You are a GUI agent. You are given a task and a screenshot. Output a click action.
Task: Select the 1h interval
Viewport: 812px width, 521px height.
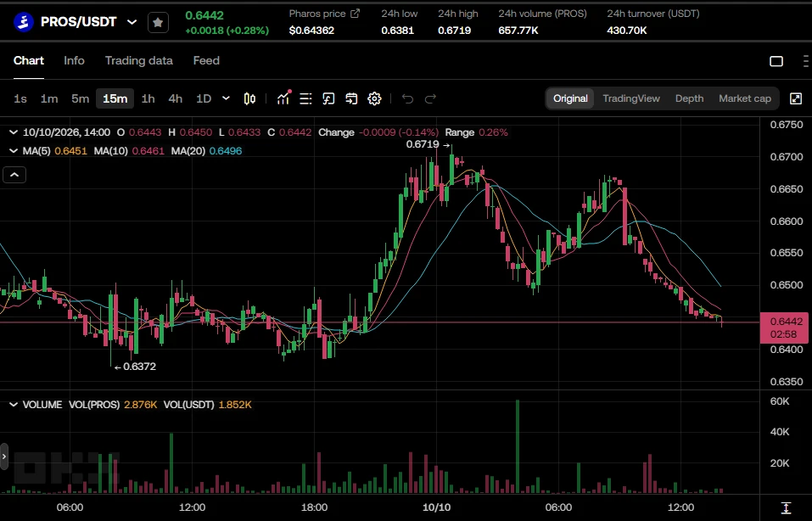point(148,98)
